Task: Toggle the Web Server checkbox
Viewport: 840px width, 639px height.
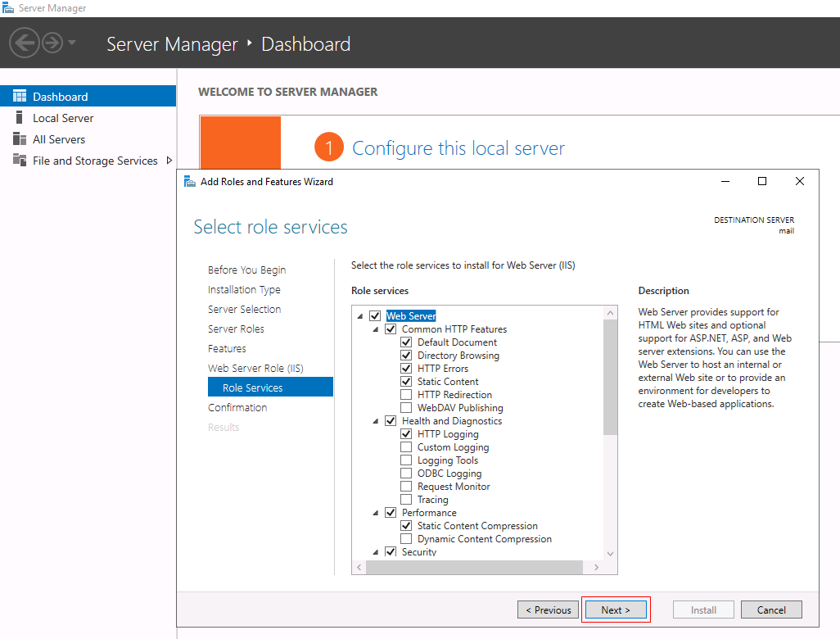Action: (x=375, y=315)
